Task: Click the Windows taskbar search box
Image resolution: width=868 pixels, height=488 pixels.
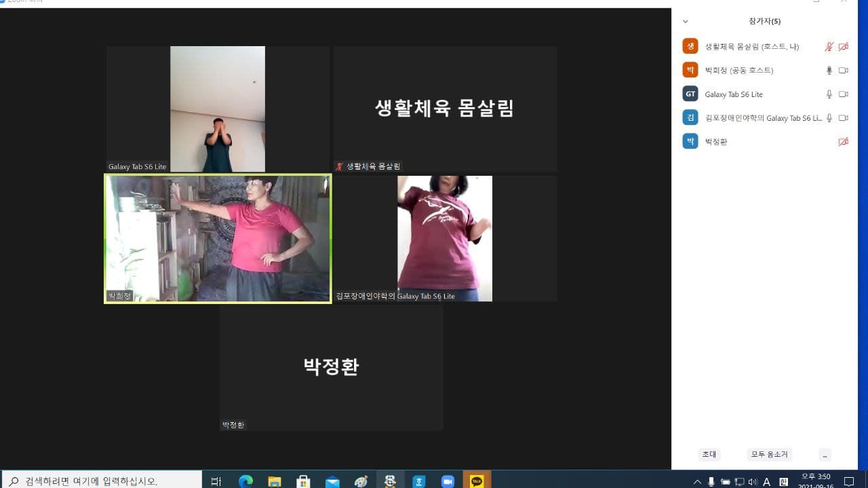Action: click(101, 481)
